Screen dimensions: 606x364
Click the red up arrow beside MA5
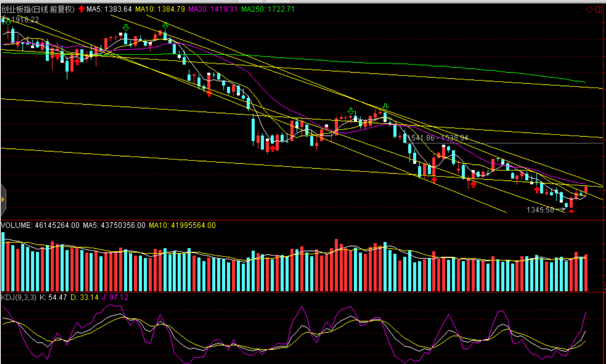coord(81,9)
